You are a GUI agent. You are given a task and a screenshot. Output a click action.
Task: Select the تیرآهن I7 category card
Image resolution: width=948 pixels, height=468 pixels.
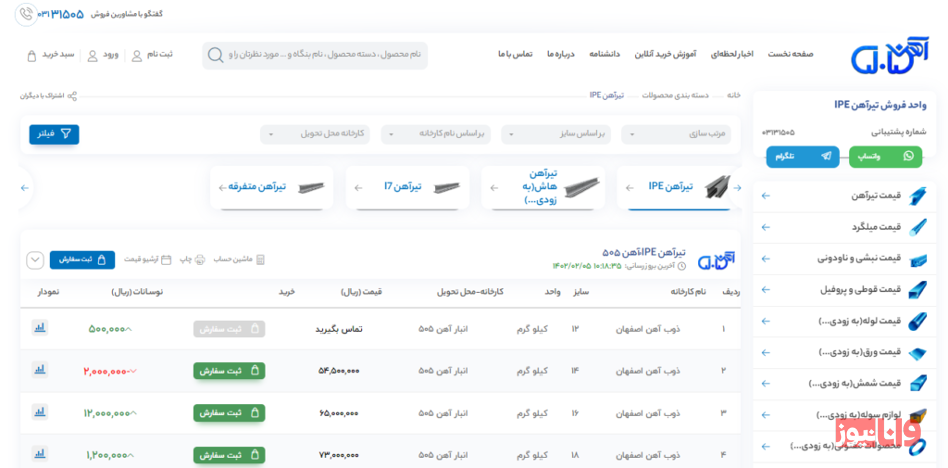click(x=407, y=187)
